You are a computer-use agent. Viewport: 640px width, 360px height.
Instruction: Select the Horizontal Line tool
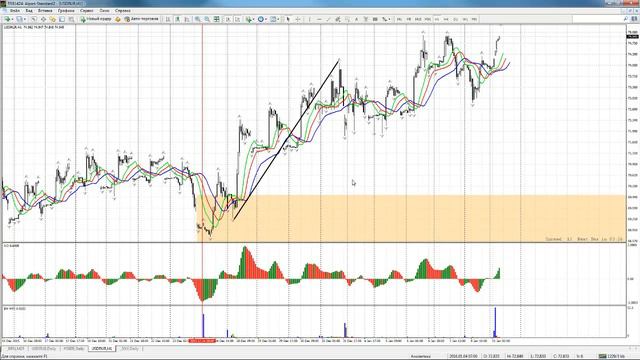(x=320, y=19)
